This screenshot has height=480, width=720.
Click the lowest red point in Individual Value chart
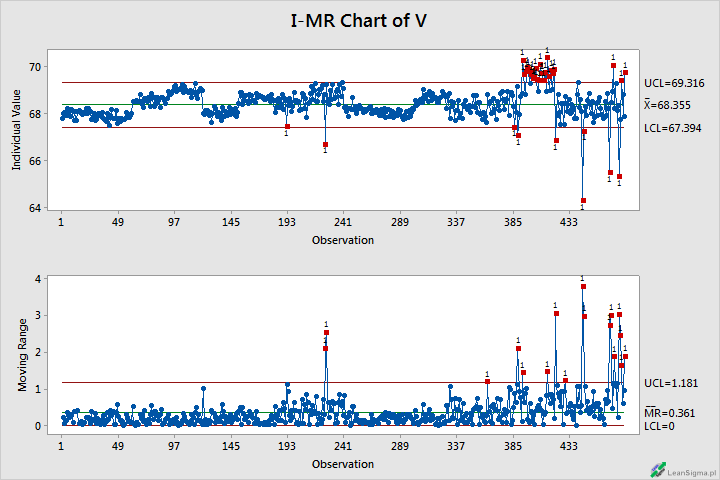coord(583,201)
